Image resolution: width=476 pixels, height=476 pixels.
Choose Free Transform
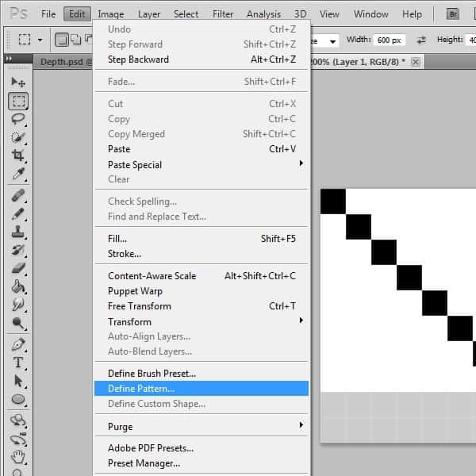pyautogui.click(x=202, y=306)
